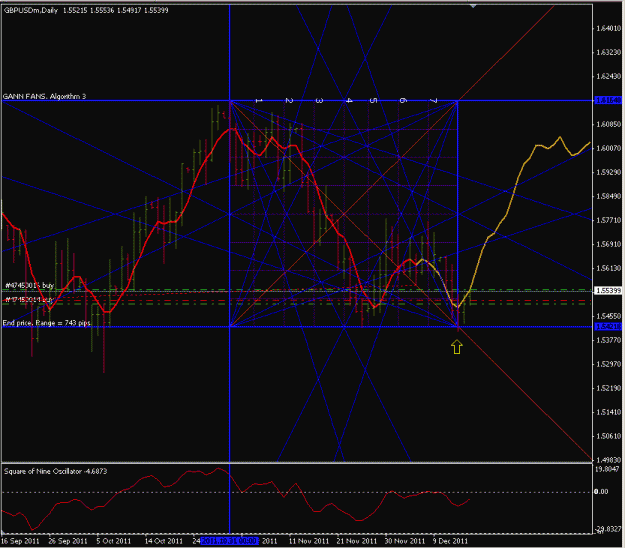The height and width of the screenshot is (548, 625).
Task: Click the 9 Dec 2011 date label
Action: [450, 541]
